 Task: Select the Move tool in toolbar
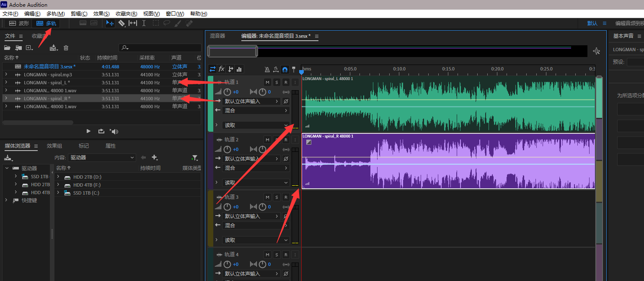coord(110,23)
